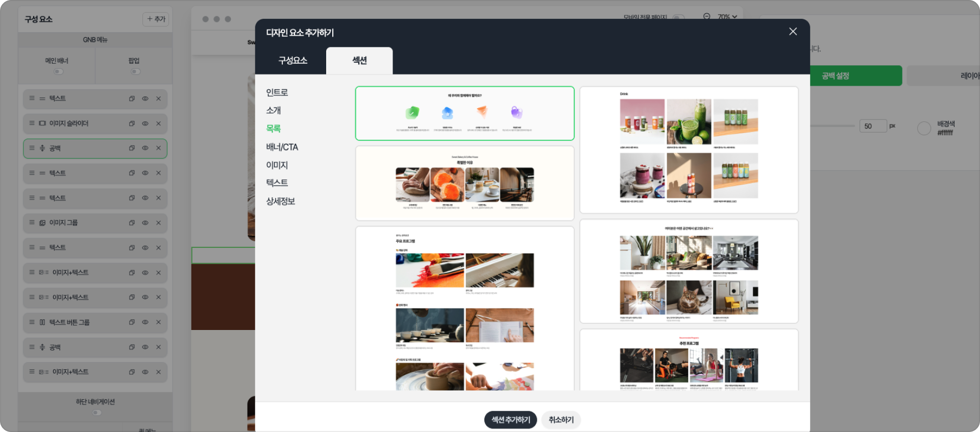Screen dimensions: 980x432
Task: Click the slider type icon beside 이미지 슬라이더
Action: [42, 123]
